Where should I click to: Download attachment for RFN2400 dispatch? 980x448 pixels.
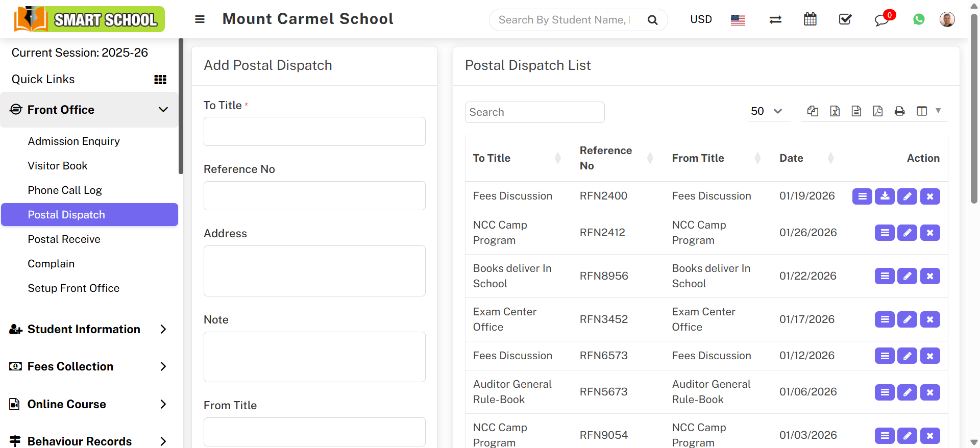coord(885,196)
